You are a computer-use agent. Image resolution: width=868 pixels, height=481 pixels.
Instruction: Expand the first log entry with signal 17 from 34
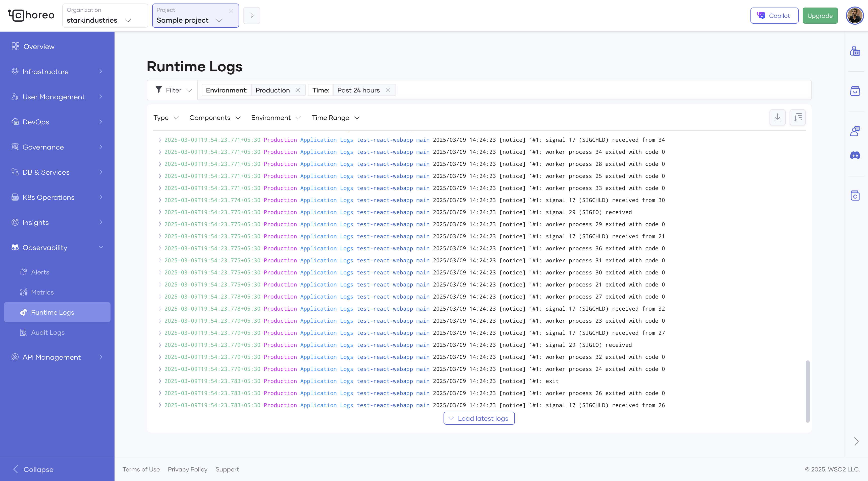[x=160, y=139]
